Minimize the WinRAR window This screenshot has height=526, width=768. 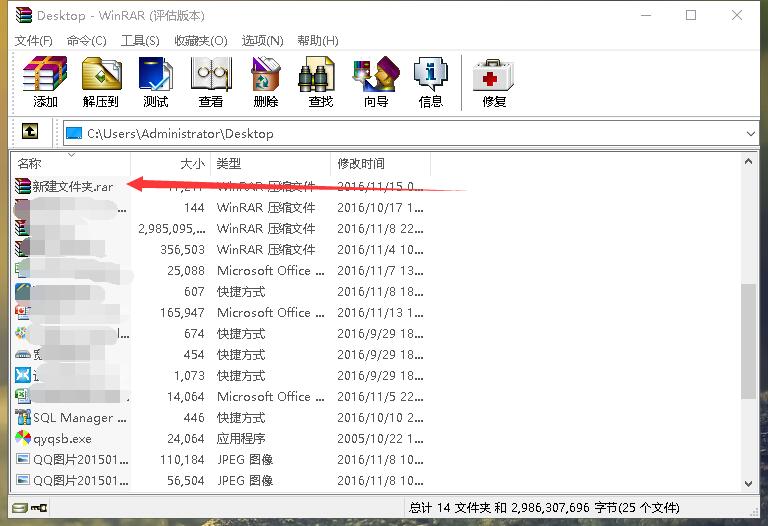pos(646,15)
